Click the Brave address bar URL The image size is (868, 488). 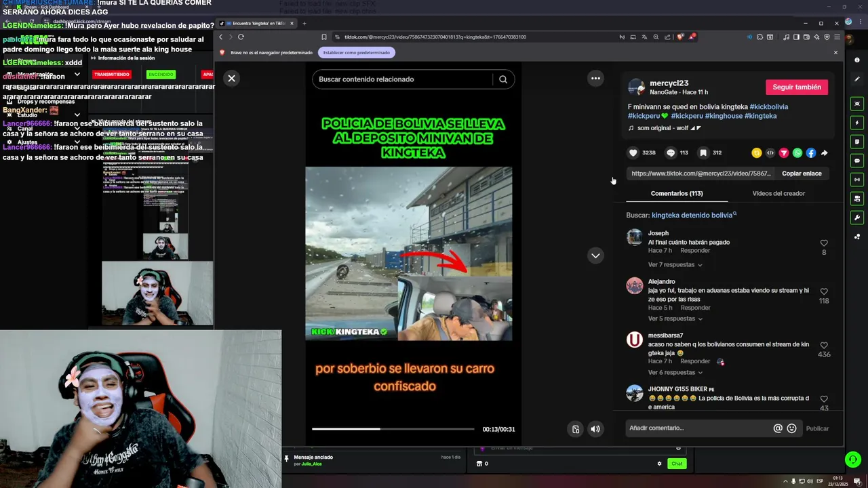(x=435, y=37)
